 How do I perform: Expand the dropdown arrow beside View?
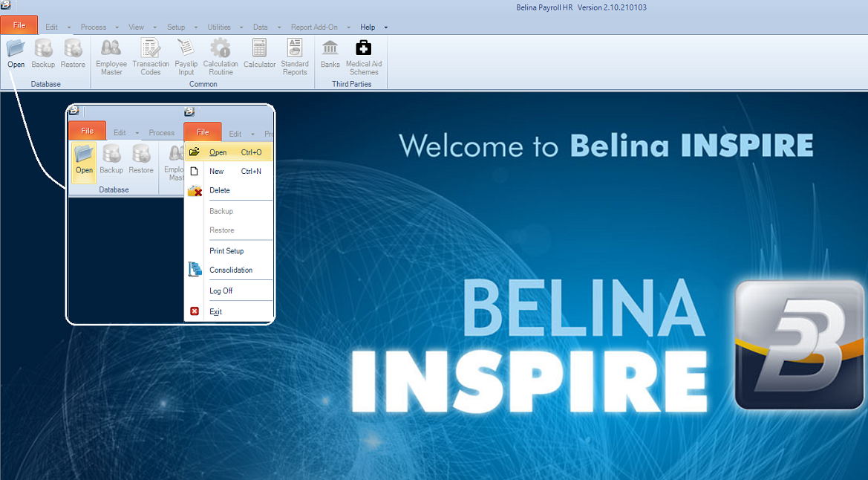155,27
